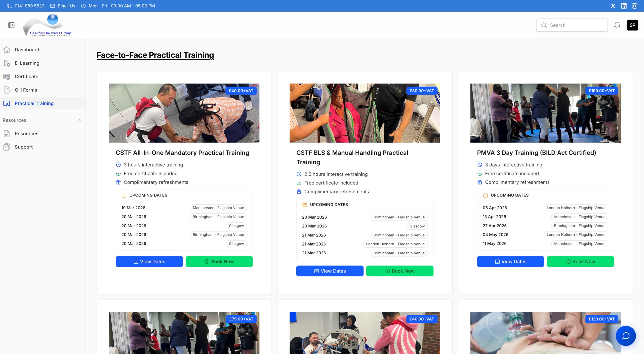Click Book Now for CSTF BLS & Manual Handling
The height and width of the screenshot is (354, 644).
pos(400,271)
